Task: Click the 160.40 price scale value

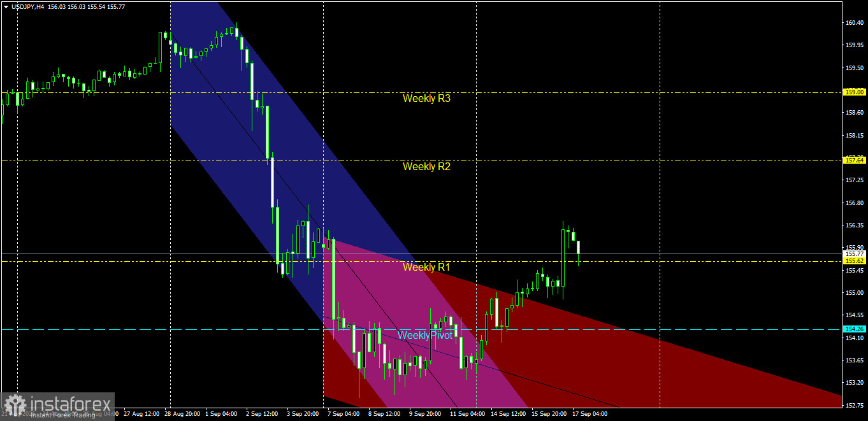Action: [x=854, y=23]
